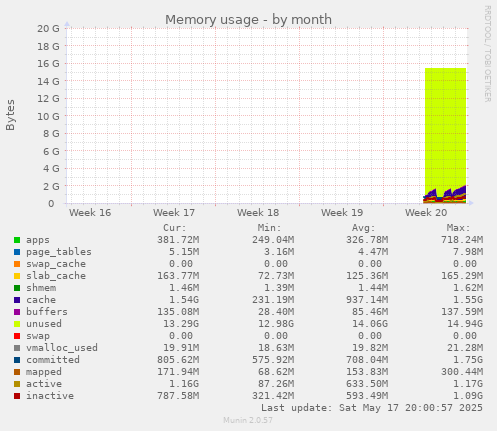Click the graph title Memory usage - by month
The image size is (497, 431).
(248, 20)
